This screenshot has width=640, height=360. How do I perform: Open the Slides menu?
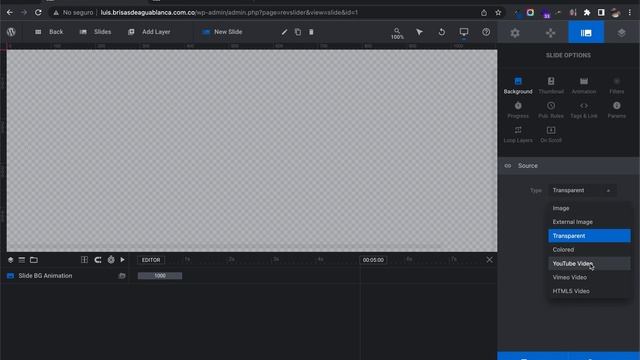pyautogui.click(x=95, y=32)
